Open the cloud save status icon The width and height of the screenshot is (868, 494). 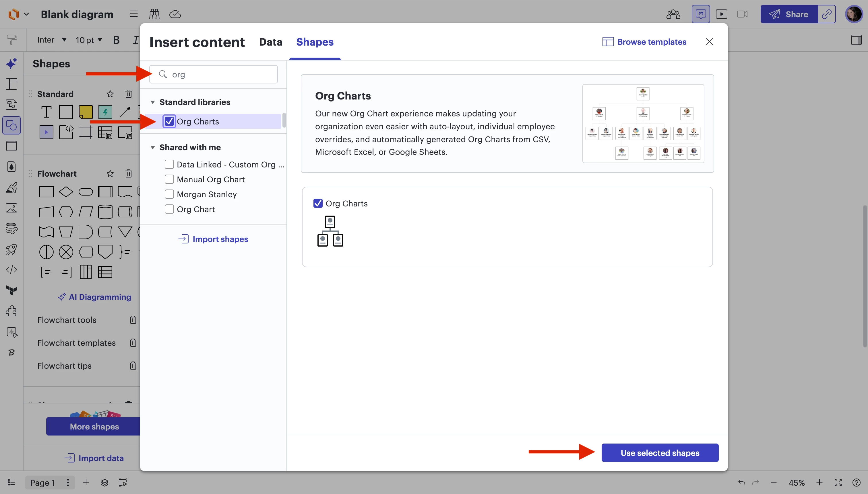tap(175, 14)
